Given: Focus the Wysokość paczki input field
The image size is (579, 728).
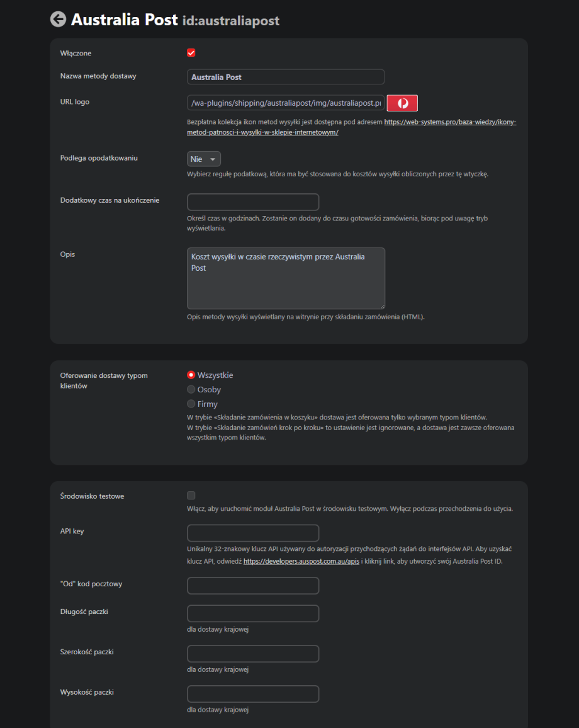Looking at the screenshot, I should tap(253, 694).
